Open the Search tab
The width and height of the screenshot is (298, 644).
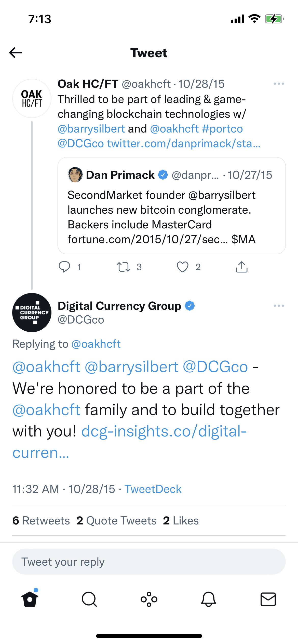(89, 599)
